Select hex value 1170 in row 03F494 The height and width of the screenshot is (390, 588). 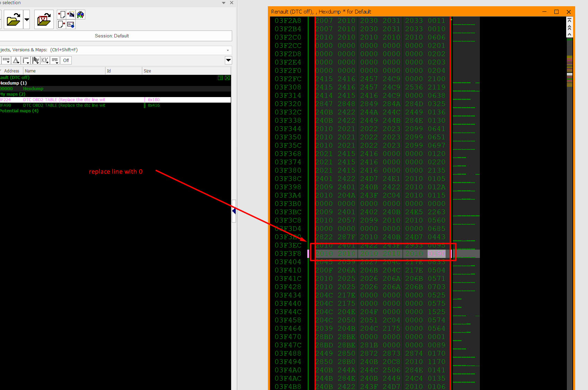tap(437, 362)
